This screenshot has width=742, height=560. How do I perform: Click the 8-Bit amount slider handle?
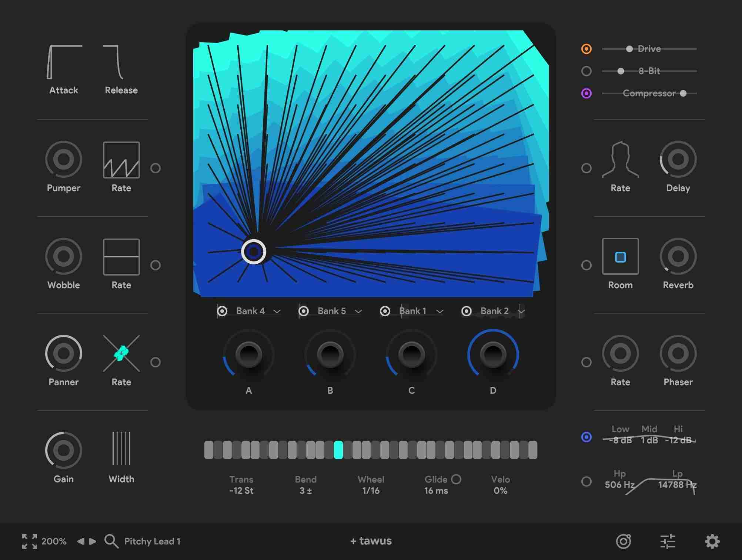tap(621, 71)
